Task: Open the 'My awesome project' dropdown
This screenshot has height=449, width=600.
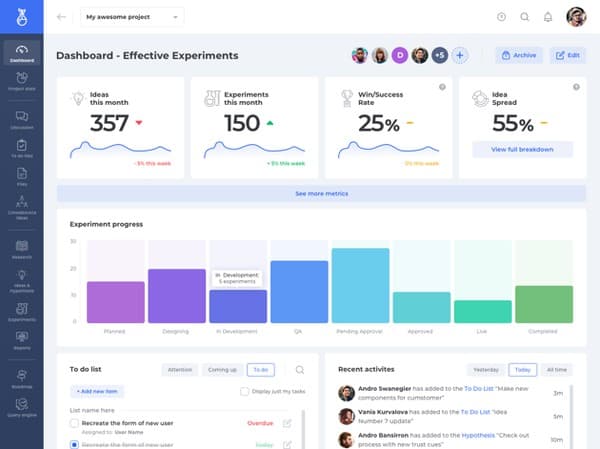Action: point(133,17)
